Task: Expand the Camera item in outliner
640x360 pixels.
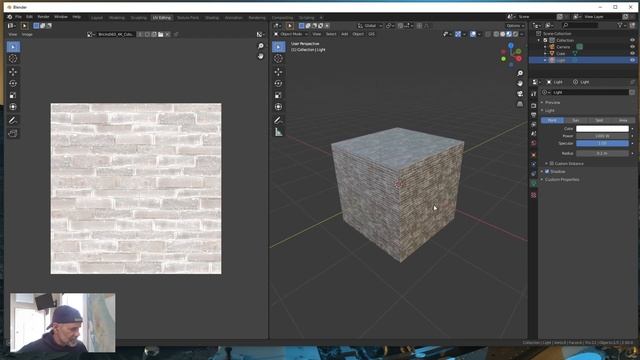Action: pos(545,47)
